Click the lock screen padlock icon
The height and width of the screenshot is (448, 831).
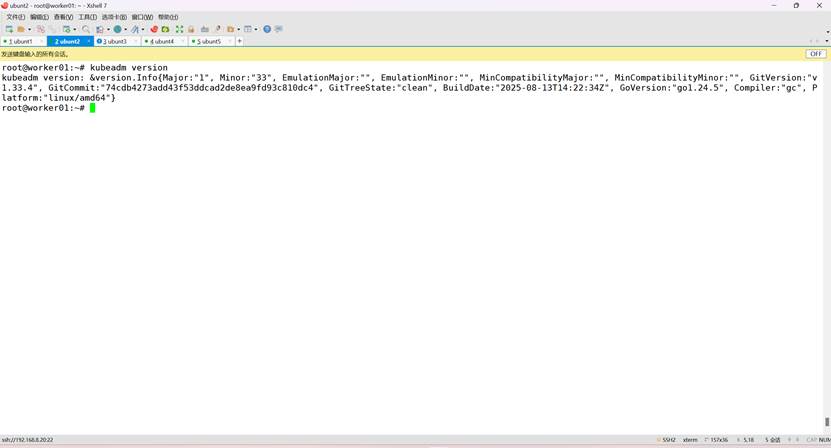191,29
